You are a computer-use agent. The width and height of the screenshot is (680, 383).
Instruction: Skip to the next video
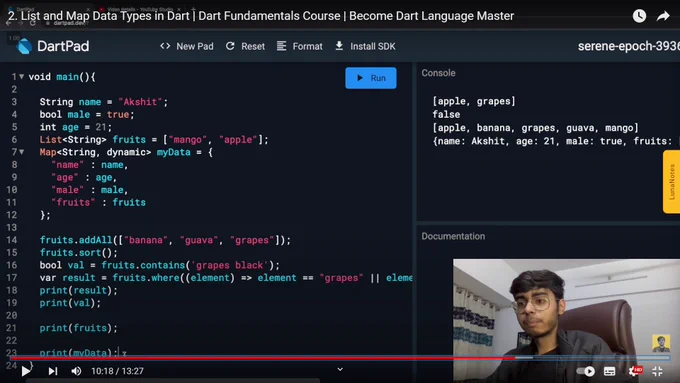[x=53, y=371]
